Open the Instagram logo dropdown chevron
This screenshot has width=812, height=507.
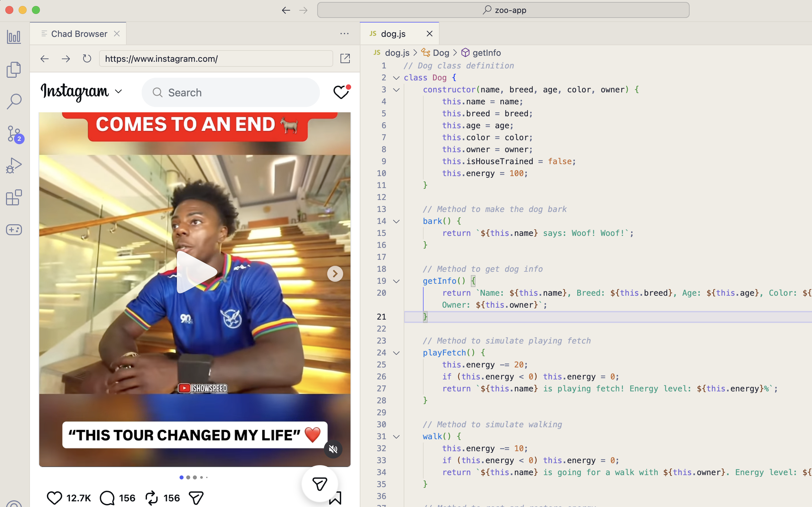pos(118,92)
